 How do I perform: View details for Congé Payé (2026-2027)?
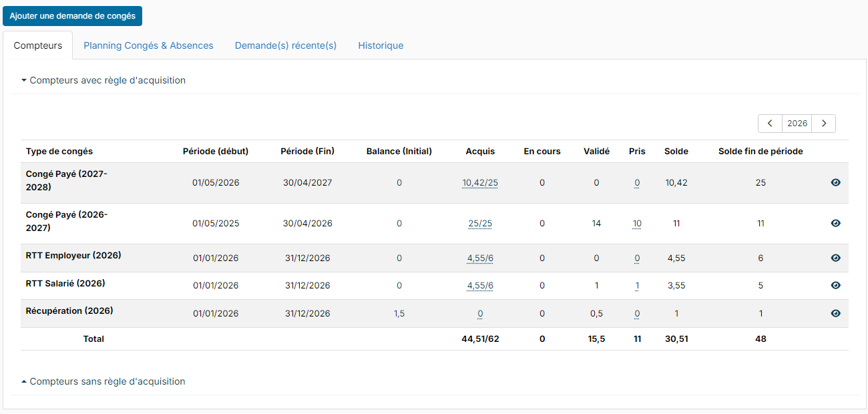click(x=835, y=224)
